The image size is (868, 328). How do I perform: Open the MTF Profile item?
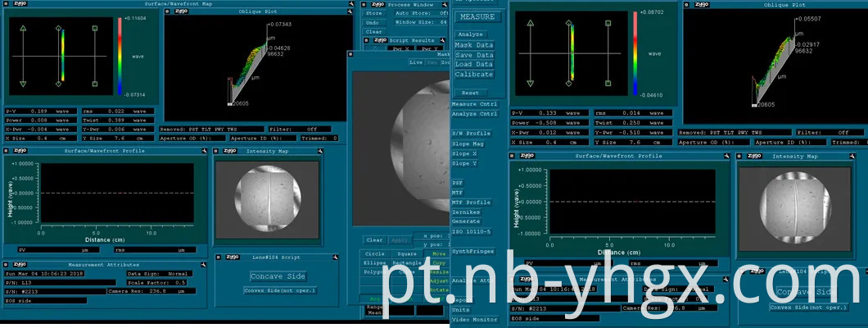tap(472, 202)
